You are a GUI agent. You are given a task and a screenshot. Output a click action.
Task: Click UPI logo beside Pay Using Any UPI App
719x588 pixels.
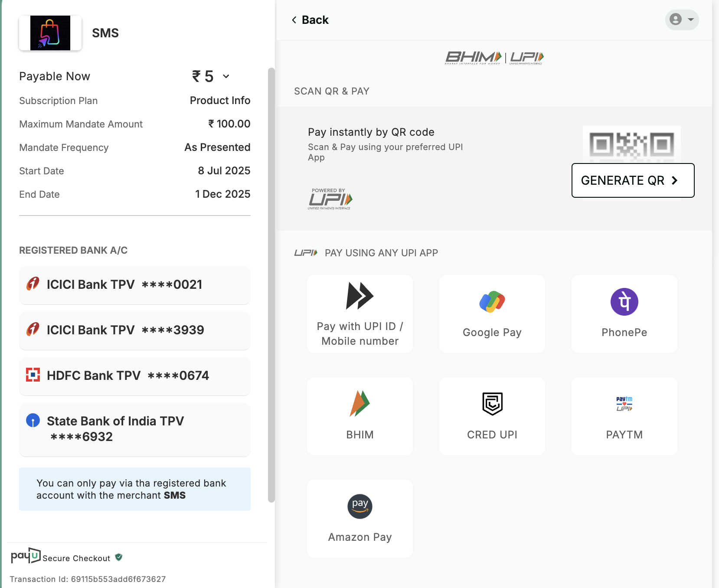point(306,252)
